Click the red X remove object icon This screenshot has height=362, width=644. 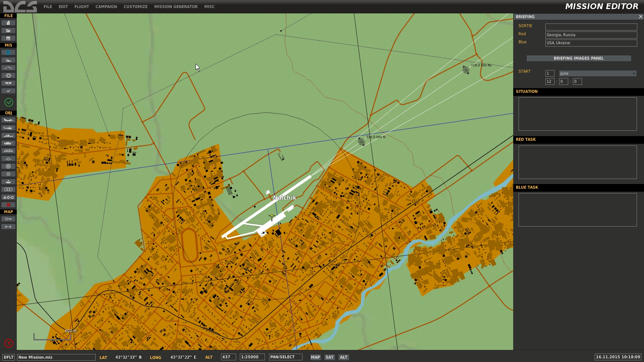pyautogui.click(x=8, y=205)
